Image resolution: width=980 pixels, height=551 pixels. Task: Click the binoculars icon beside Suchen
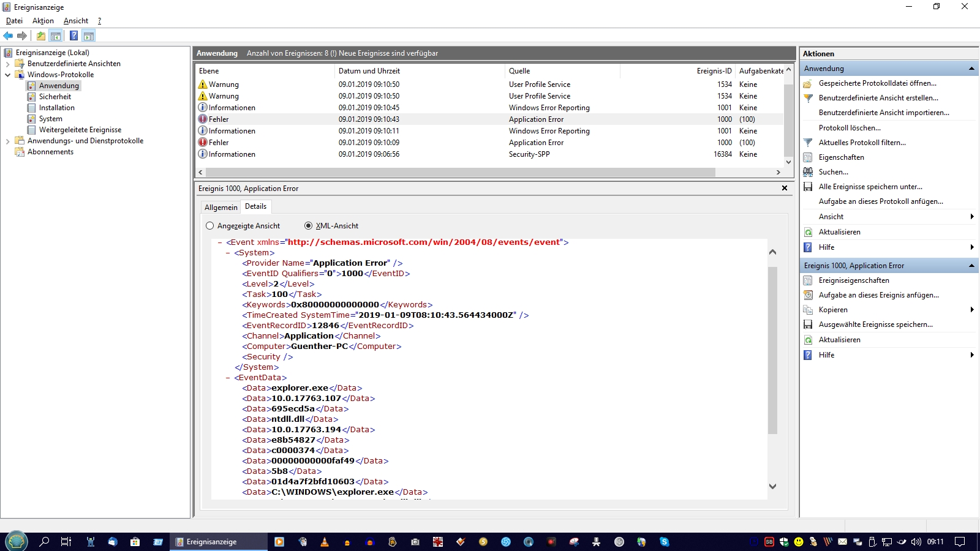pos(808,172)
